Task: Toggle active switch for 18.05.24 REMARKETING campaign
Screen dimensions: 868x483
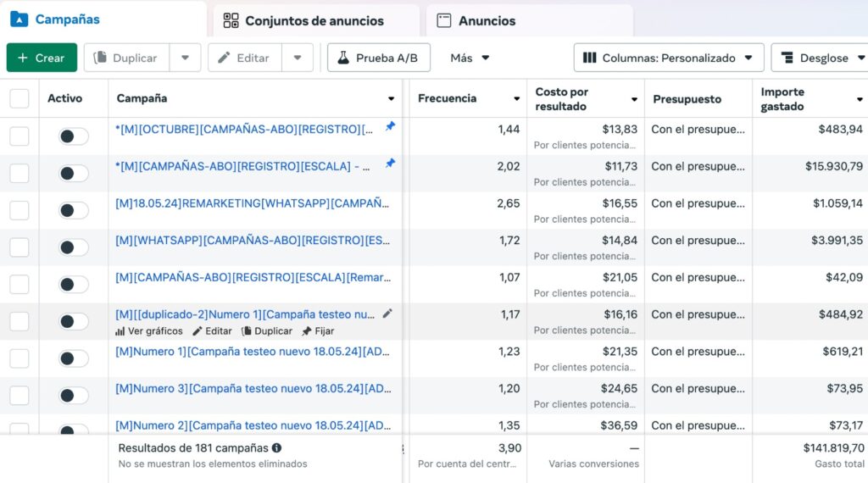Action: (74, 210)
